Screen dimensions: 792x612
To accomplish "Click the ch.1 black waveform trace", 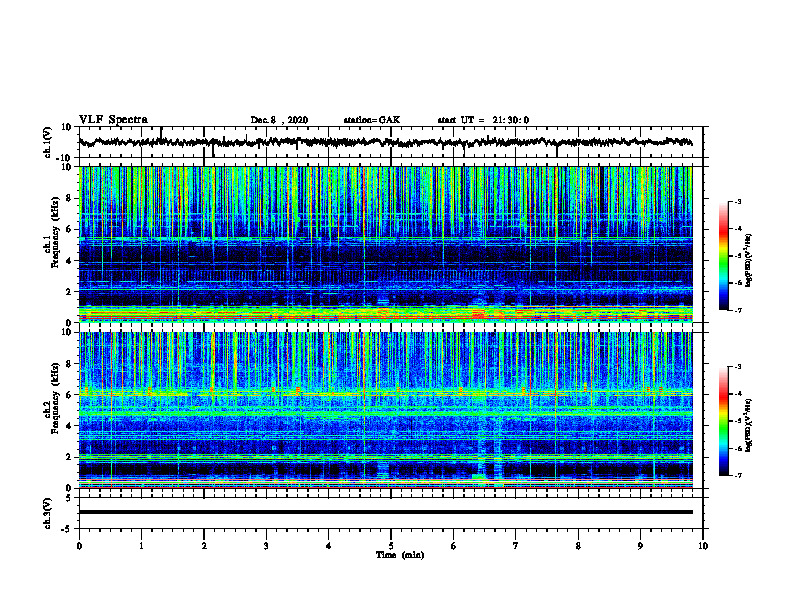I will point(385,142).
